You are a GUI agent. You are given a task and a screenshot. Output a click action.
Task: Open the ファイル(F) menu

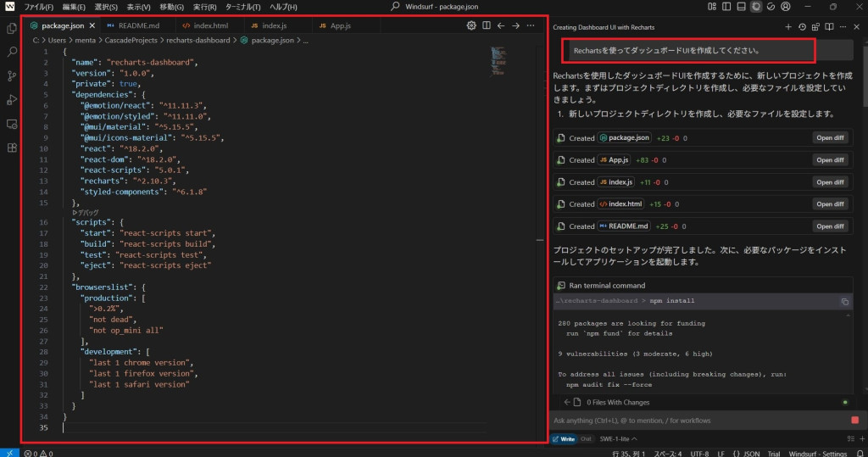click(x=38, y=7)
